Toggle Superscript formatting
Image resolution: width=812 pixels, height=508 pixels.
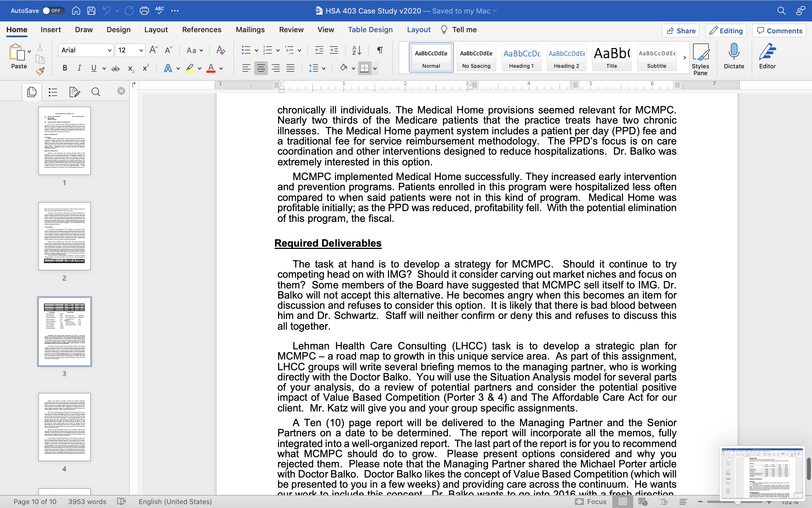(145, 68)
